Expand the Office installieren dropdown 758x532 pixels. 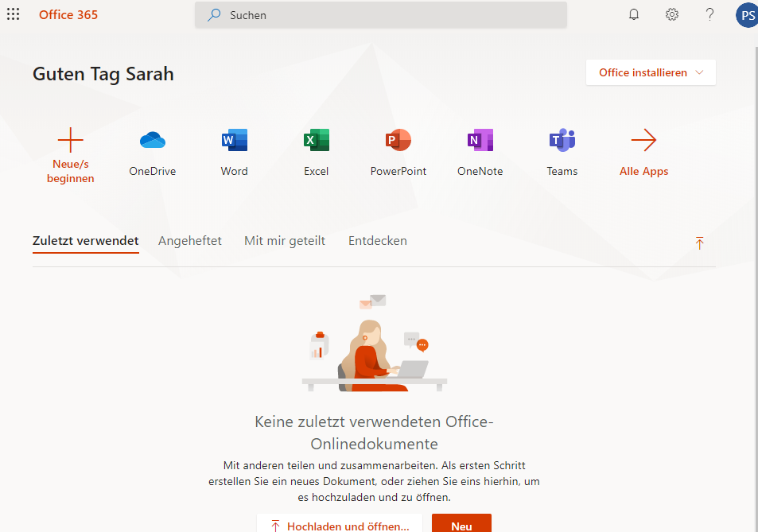(651, 72)
